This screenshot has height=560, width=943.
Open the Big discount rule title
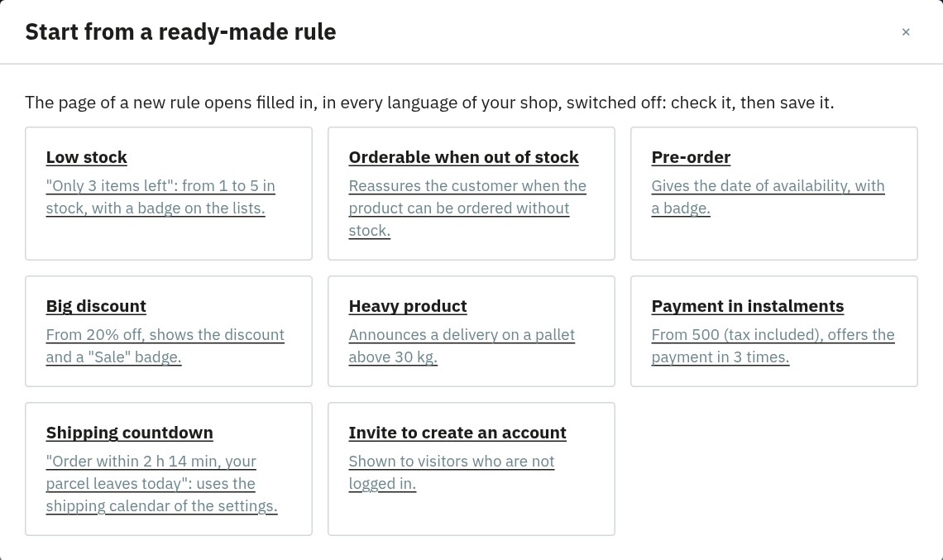click(96, 306)
